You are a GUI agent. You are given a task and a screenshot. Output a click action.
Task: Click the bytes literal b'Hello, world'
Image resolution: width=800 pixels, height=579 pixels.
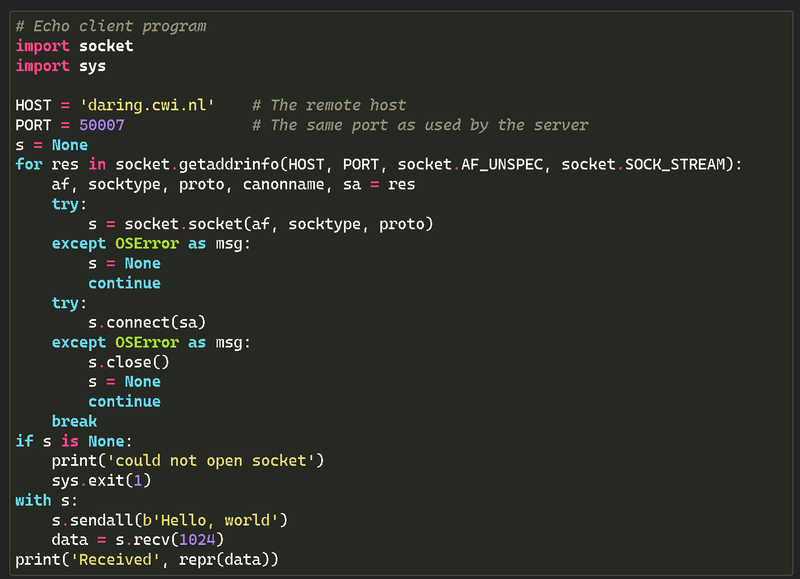(x=215, y=520)
